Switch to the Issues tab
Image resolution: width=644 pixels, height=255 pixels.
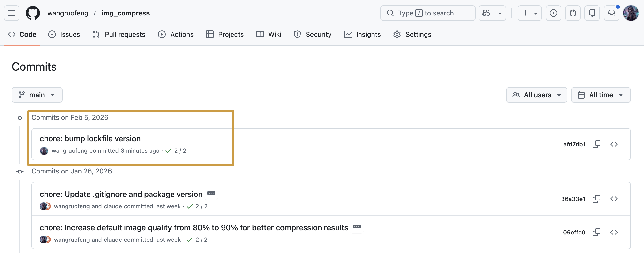point(64,35)
